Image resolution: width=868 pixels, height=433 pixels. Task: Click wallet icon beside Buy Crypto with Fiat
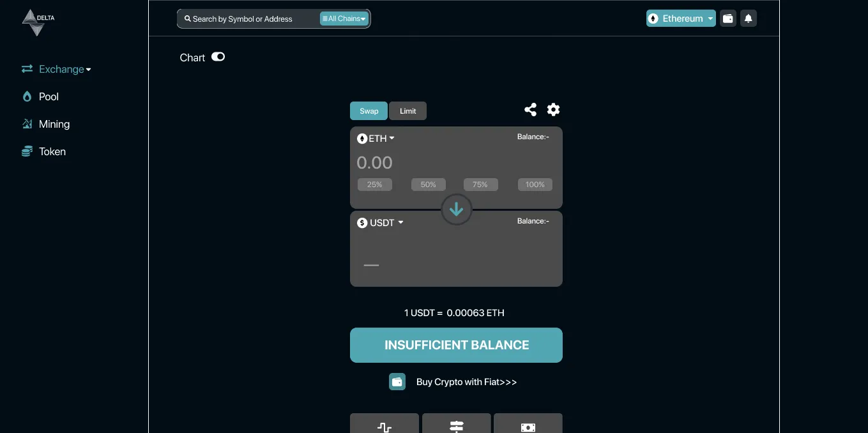coord(397,382)
